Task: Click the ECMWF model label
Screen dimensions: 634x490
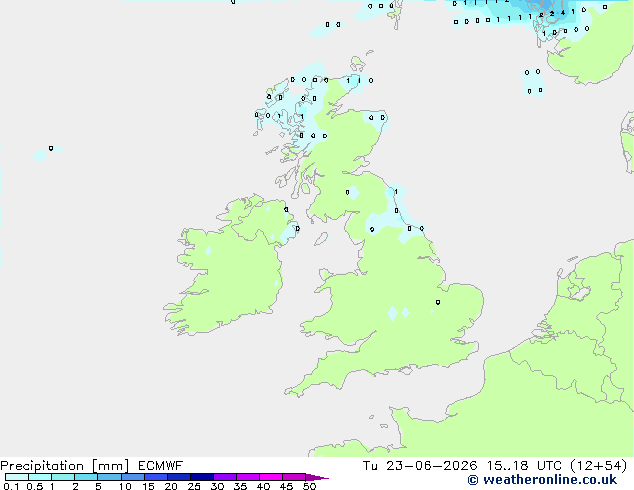Action: click(160, 466)
